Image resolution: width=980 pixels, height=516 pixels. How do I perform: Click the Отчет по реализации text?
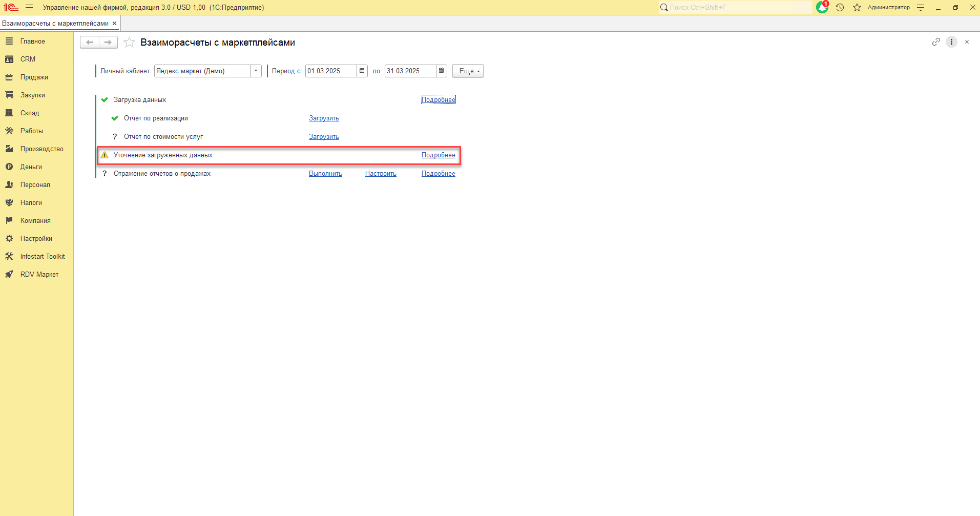coord(156,118)
